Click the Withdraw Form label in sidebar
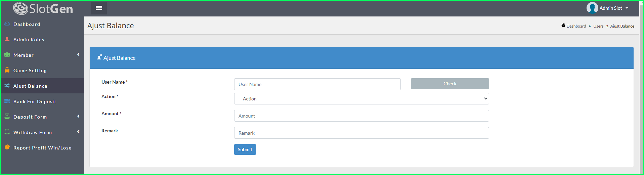This screenshot has width=644, height=175. [x=33, y=132]
